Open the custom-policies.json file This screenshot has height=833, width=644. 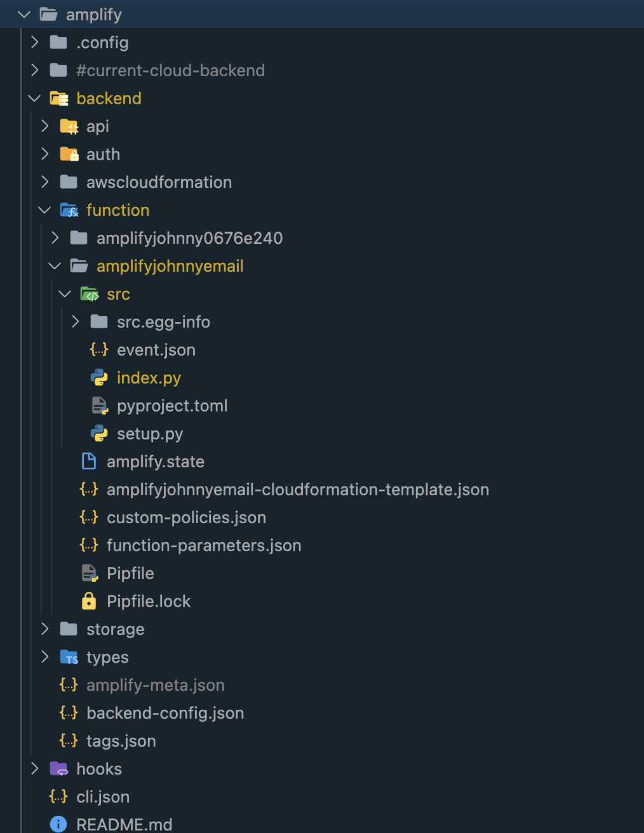[x=186, y=517]
